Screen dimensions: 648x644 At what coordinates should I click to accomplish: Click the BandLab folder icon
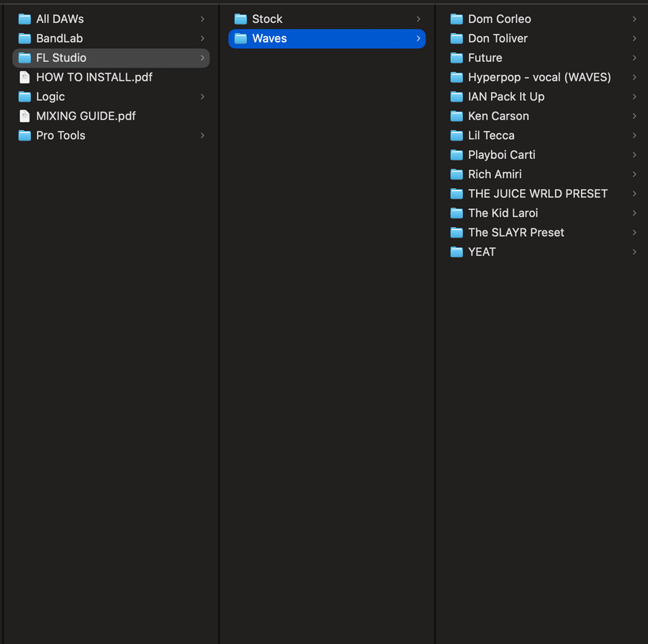[24, 38]
